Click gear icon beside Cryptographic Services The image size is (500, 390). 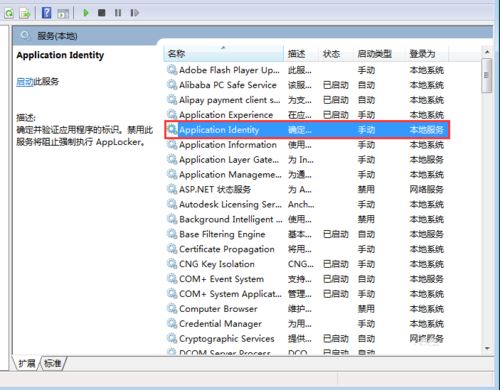(172, 338)
